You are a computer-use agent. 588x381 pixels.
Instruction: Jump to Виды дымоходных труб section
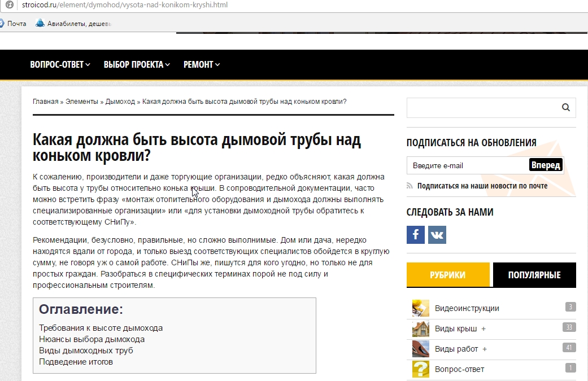tap(86, 351)
